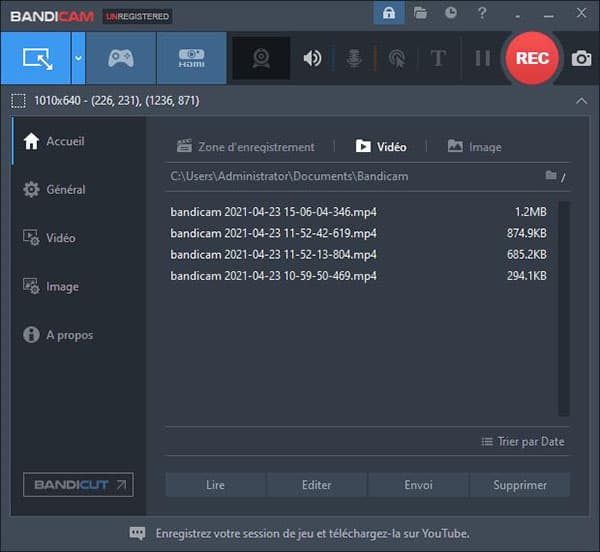Click the chat bubble tip icon
The height and width of the screenshot is (552, 600).
(x=137, y=533)
